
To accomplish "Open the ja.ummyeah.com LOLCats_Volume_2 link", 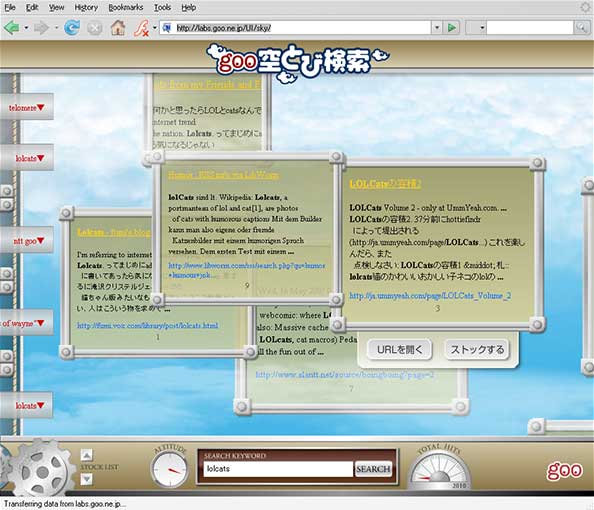I will pyautogui.click(x=430, y=295).
